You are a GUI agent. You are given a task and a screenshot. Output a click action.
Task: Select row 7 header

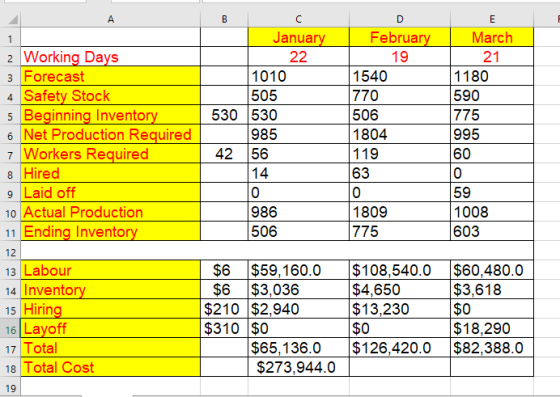(x=10, y=154)
